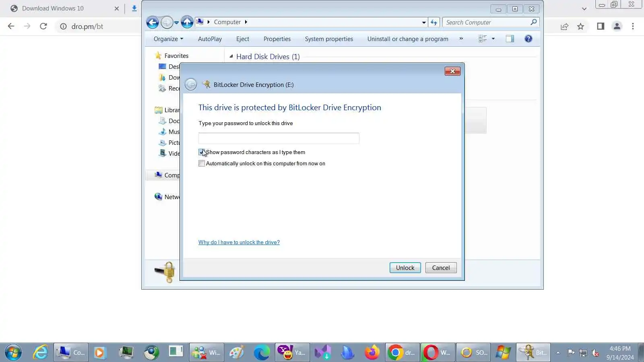Open Paint from the taskbar palette icon

coord(237,353)
